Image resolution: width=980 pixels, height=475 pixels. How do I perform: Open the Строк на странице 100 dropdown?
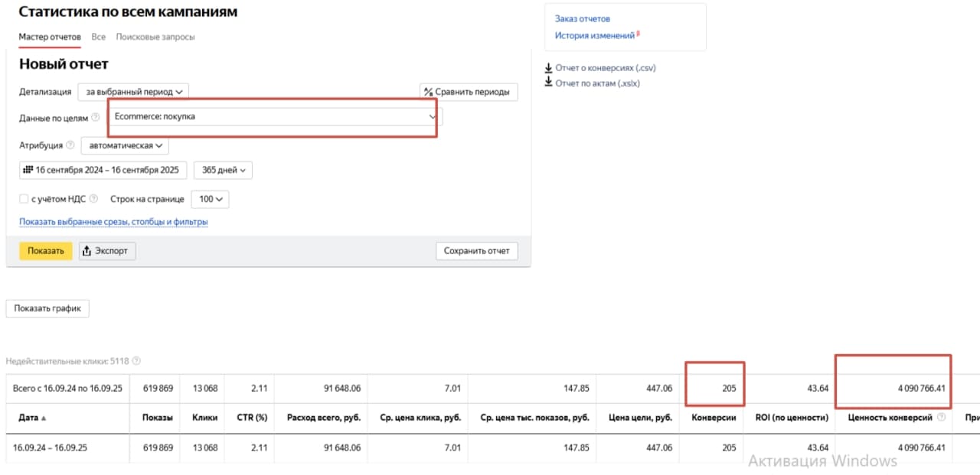[210, 199]
